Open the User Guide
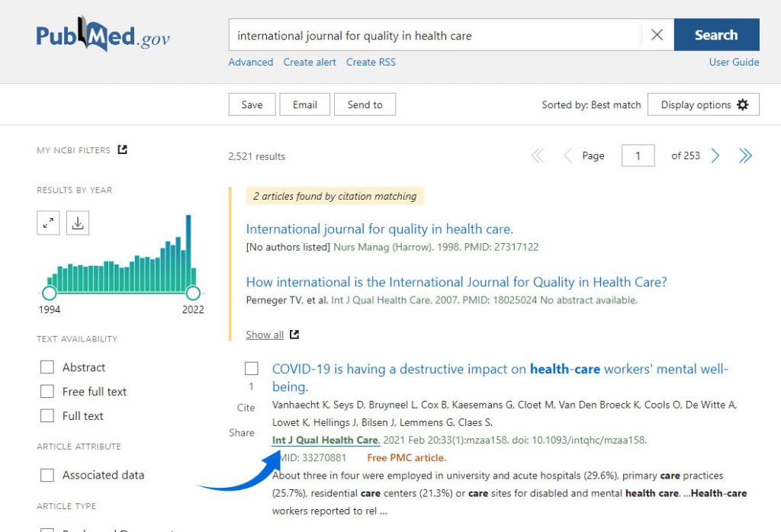The image size is (781, 532). [734, 62]
